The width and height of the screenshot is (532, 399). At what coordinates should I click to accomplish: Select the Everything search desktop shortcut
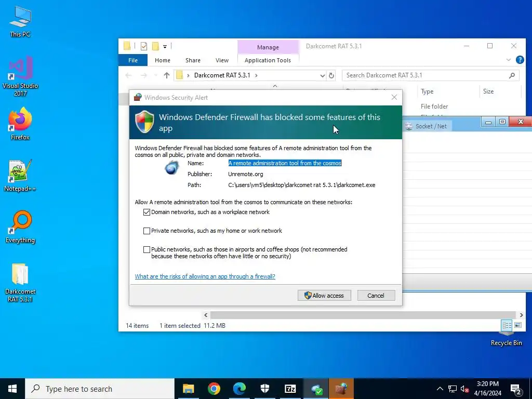pyautogui.click(x=20, y=227)
